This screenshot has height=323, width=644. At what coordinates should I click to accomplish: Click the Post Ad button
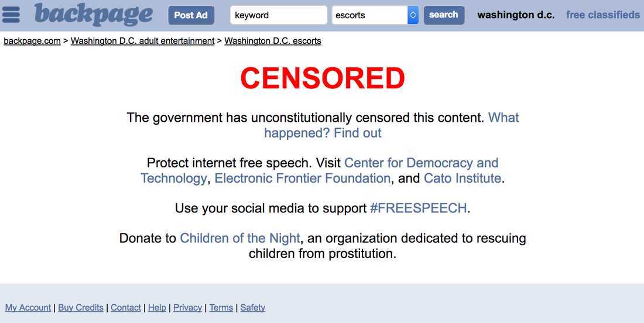[191, 15]
